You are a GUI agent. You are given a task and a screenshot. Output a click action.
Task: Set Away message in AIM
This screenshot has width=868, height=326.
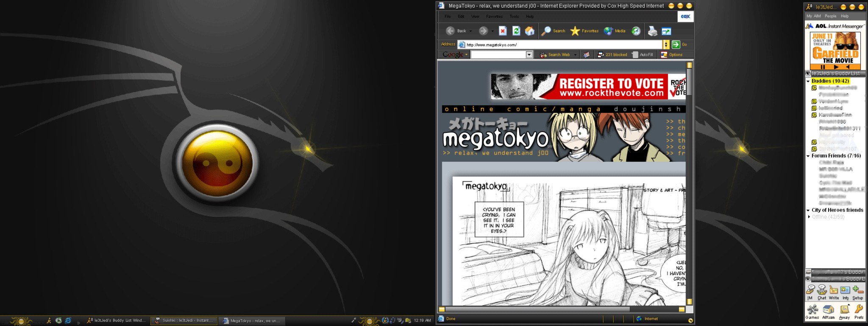(844, 312)
